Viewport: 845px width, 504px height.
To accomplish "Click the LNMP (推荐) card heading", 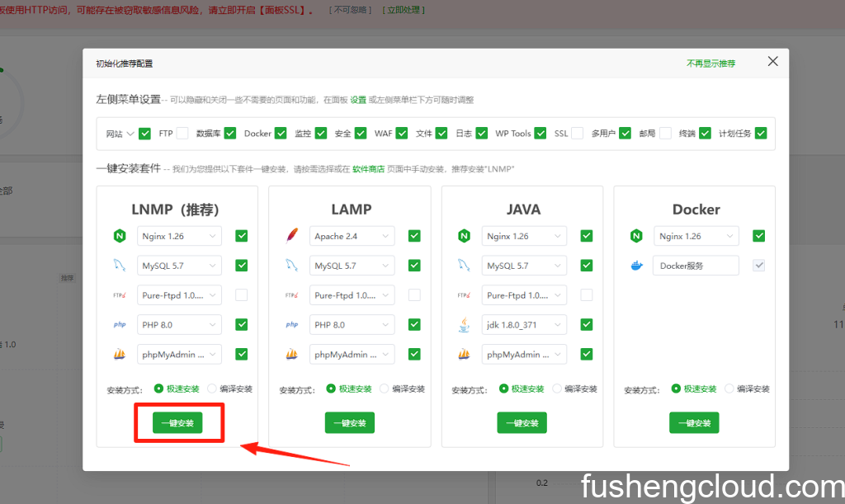I will [x=176, y=210].
